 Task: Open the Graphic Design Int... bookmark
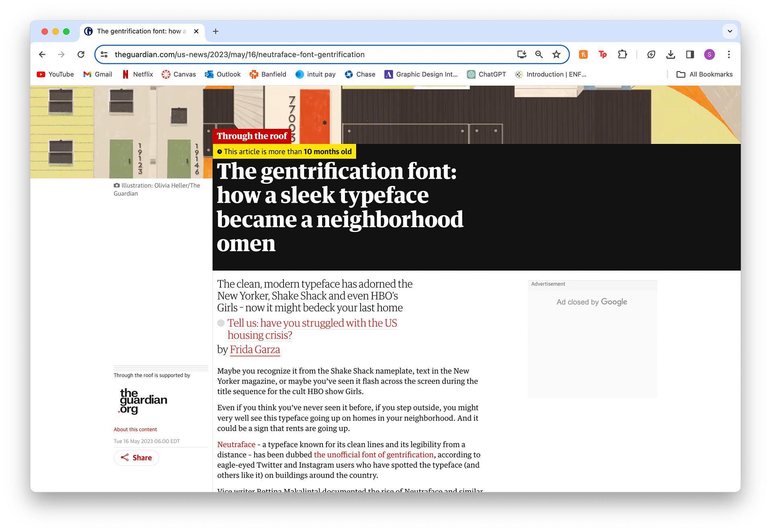point(421,74)
